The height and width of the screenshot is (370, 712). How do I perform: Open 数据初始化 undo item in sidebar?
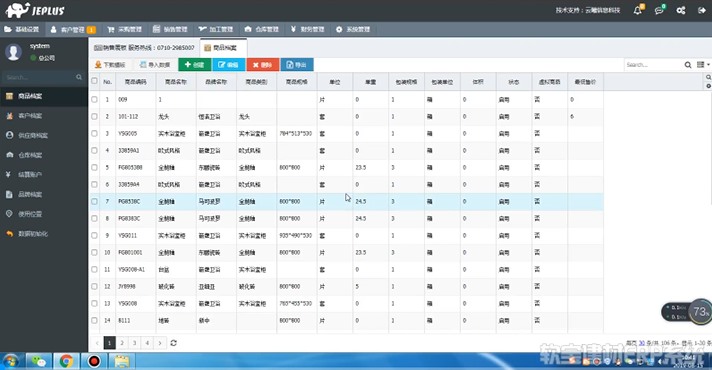pyautogui.click(x=33, y=234)
